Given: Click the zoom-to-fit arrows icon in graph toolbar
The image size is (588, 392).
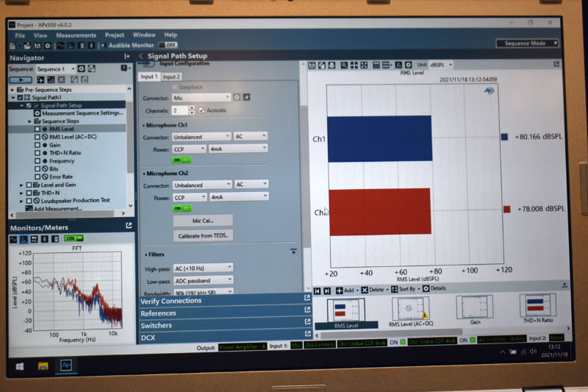Looking at the screenshot, I should pyautogui.click(x=364, y=65).
